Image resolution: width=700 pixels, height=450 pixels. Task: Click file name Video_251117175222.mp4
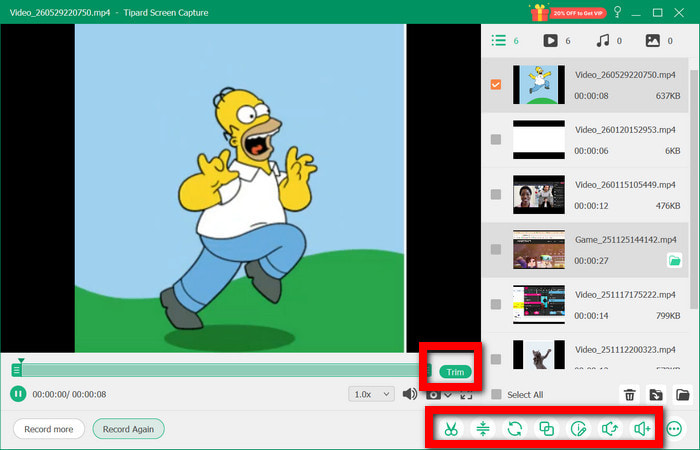point(625,294)
